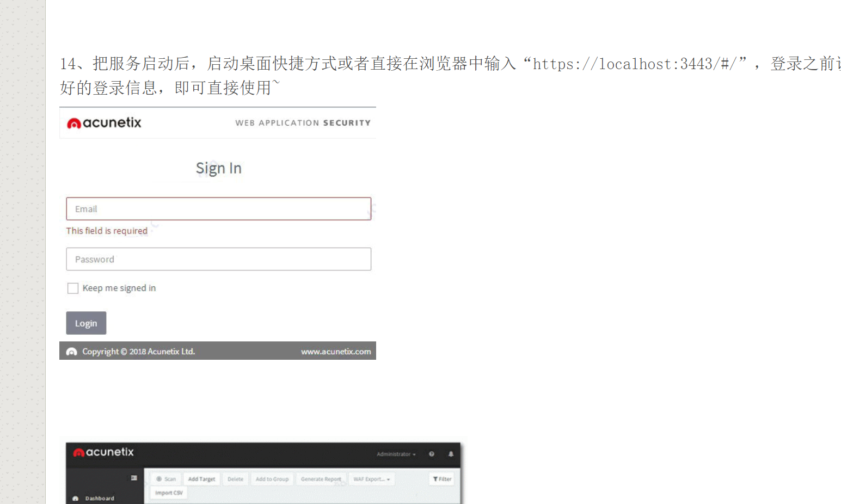The image size is (841, 504).
Task: Click the Password input field
Action: click(x=218, y=259)
